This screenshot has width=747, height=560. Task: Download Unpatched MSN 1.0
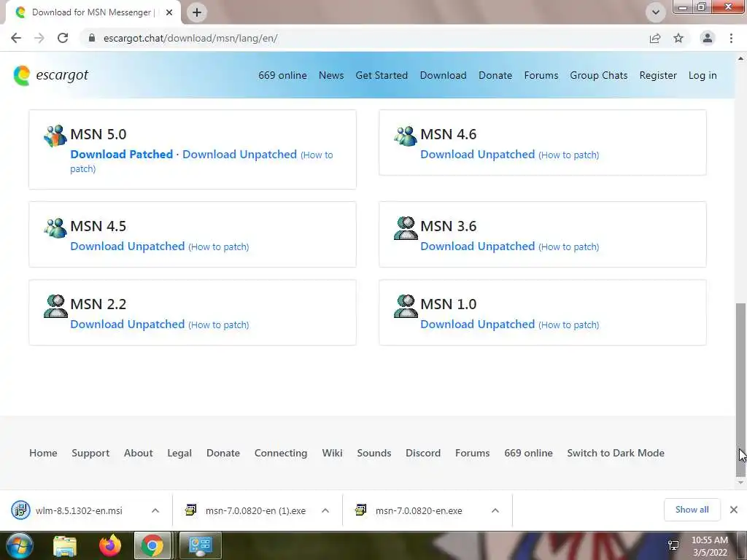point(477,324)
